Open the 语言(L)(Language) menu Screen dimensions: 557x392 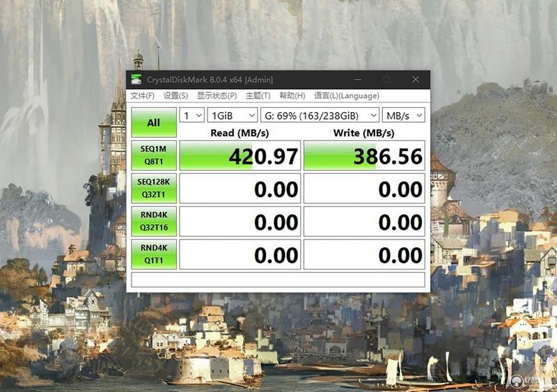(347, 95)
